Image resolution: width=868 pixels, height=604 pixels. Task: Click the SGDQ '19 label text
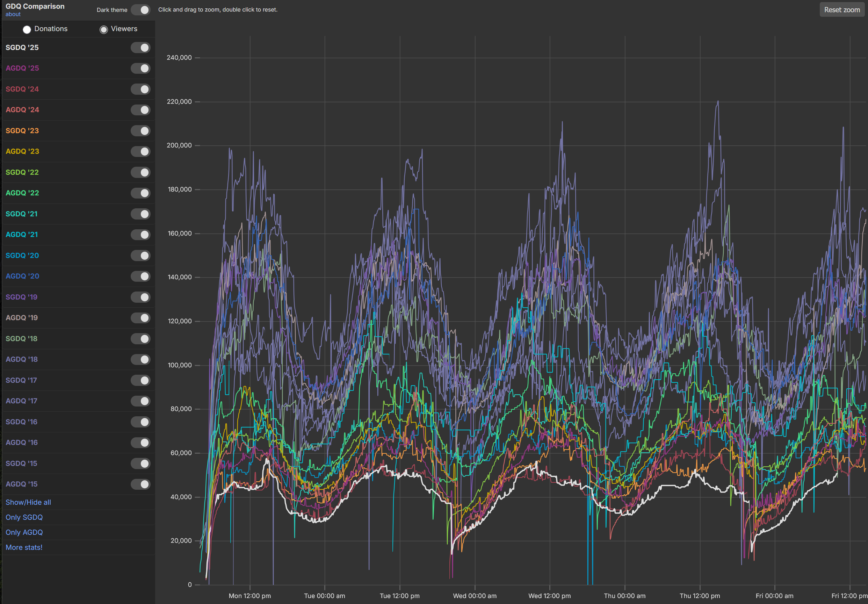pyautogui.click(x=22, y=297)
